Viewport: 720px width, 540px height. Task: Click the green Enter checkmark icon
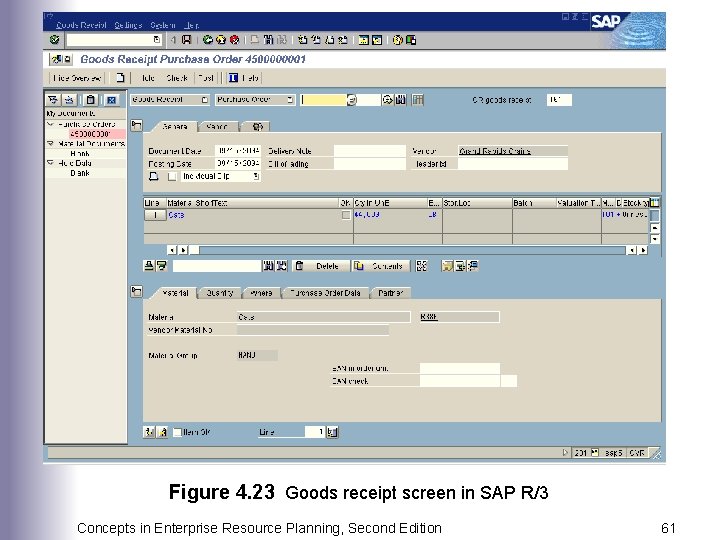pos(55,40)
